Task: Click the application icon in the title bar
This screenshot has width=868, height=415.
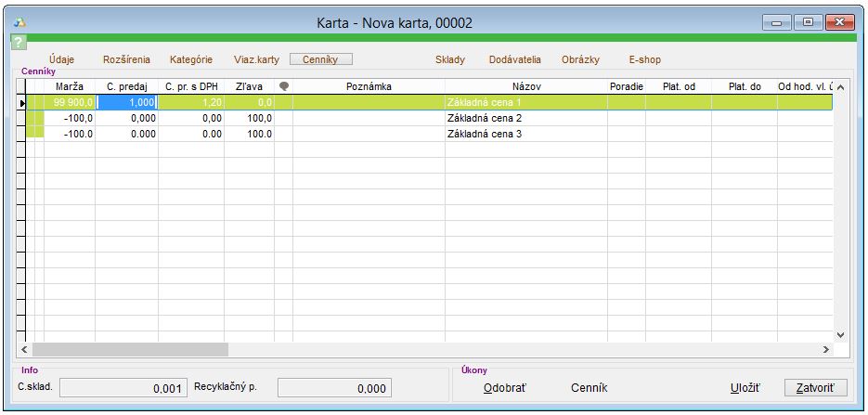Action: pos(19,21)
